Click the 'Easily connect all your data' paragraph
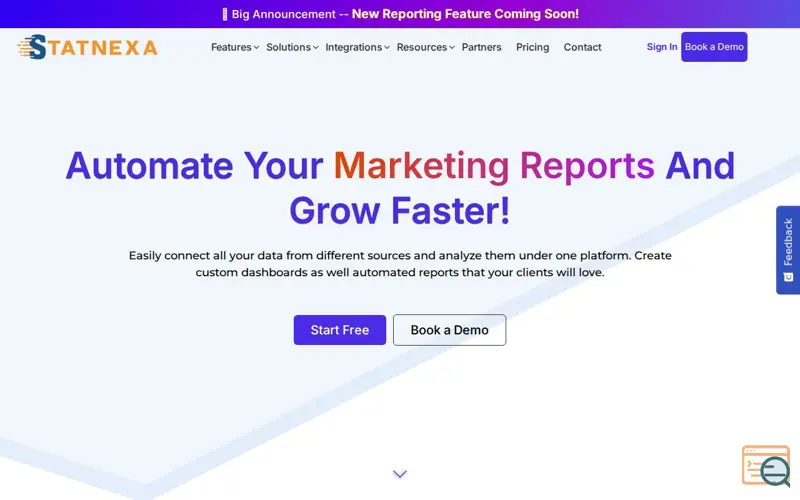Screen dimensions: 800x500 [400, 264]
